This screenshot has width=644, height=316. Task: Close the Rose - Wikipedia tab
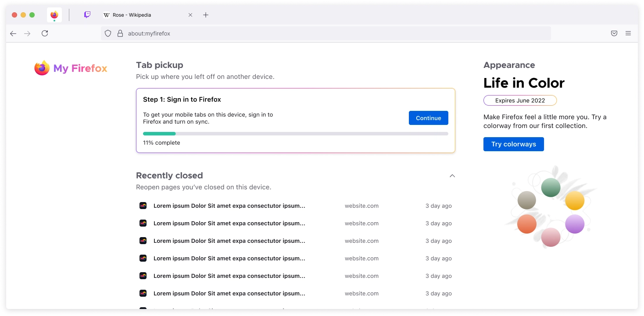[x=190, y=15]
